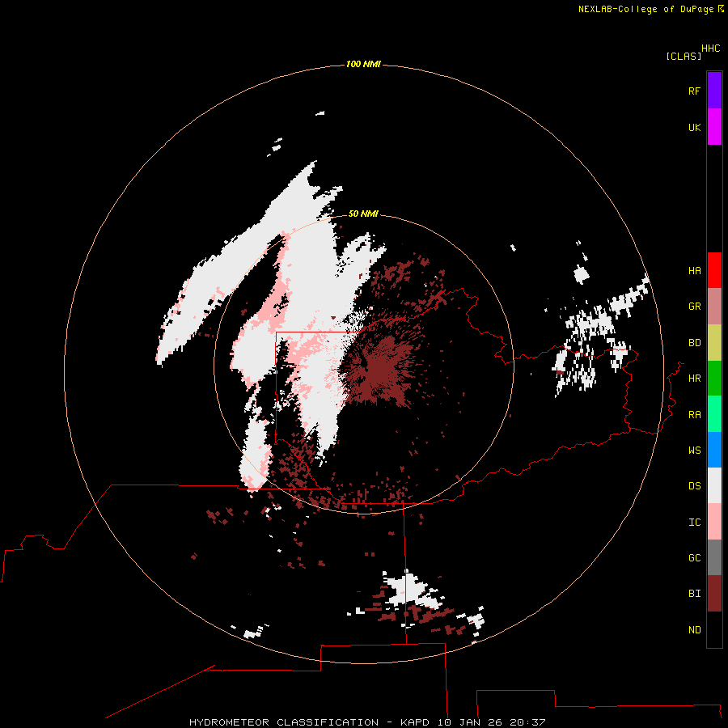Image resolution: width=728 pixels, height=728 pixels.
Task: Click the NEXLAB-College of DuPage credit
Action: click(x=645, y=9)
